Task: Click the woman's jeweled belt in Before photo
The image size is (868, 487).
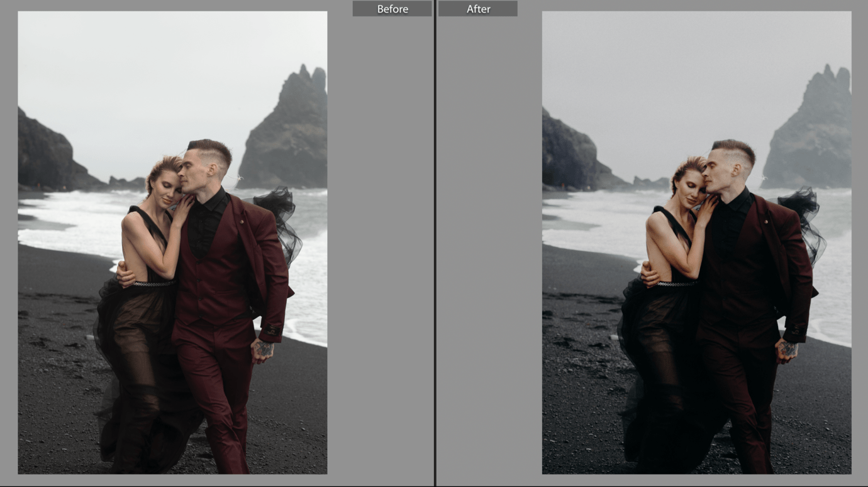Action: 153,284
